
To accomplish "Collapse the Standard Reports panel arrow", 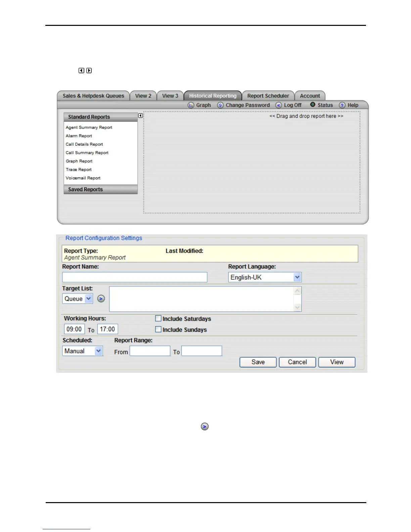I will point(140,116).
